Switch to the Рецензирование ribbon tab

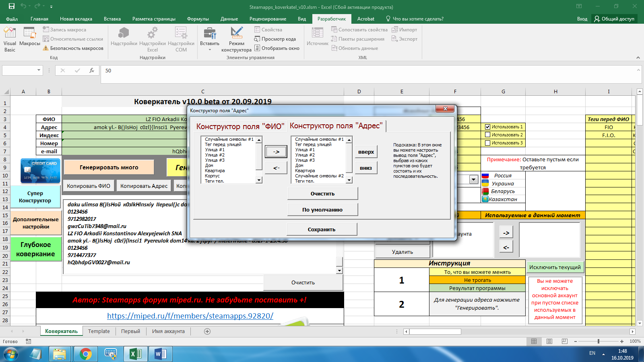tap(268, 19)
